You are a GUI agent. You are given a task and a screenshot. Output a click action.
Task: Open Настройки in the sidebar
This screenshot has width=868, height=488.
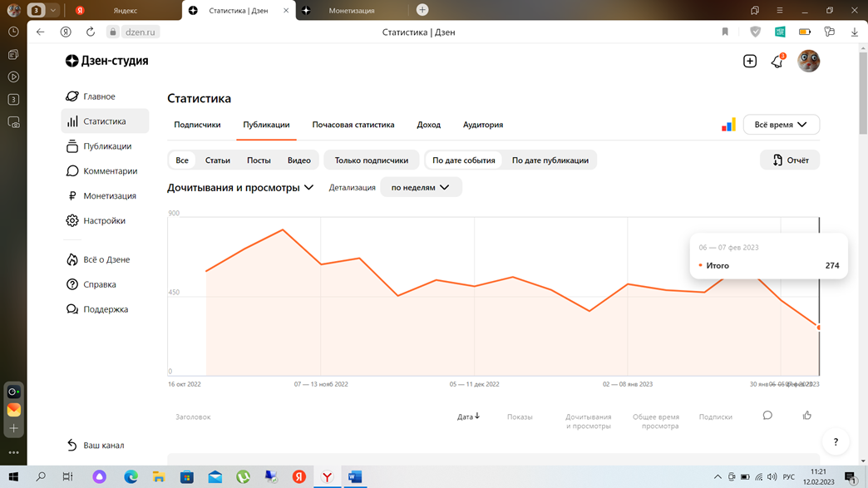coord(96,221)
